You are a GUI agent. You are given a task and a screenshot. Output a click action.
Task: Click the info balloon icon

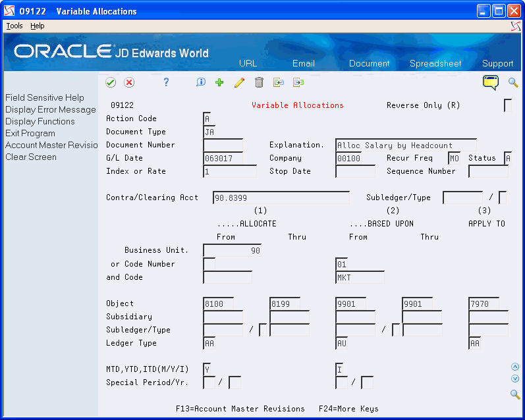(201, 82)
